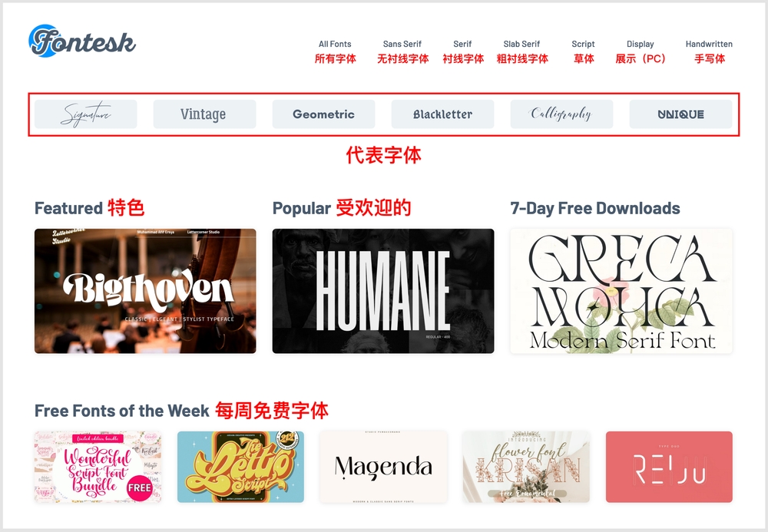
Task: Click the Signature style button
Action: [x=86, y=114]
